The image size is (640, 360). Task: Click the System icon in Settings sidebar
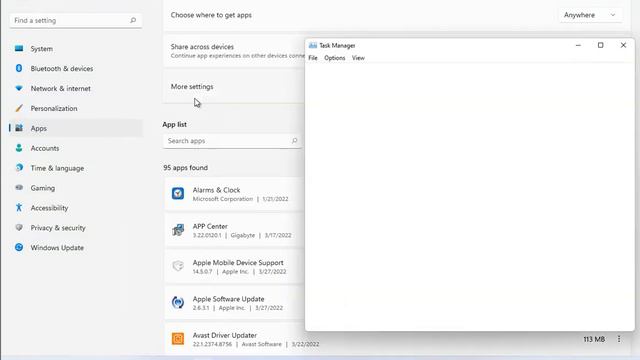19,49
